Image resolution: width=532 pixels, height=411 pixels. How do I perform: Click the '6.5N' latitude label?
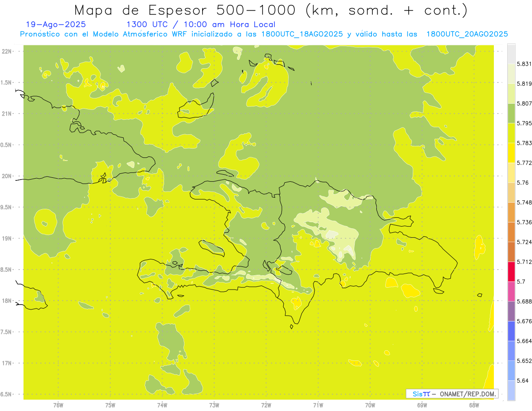click(7, 394)
